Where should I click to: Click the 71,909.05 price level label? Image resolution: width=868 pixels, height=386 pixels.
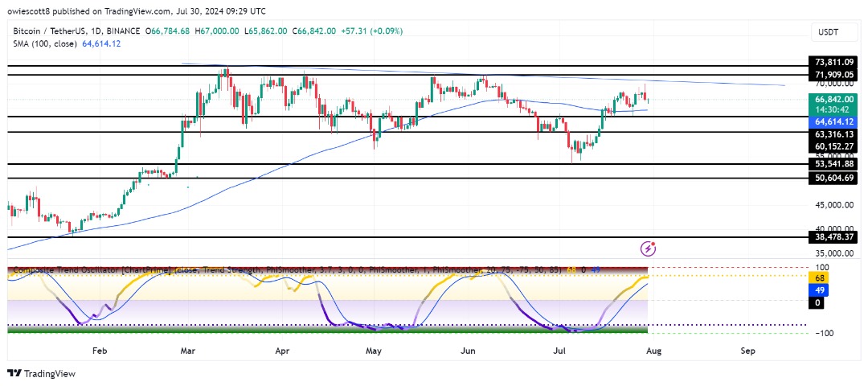[833, 74]
